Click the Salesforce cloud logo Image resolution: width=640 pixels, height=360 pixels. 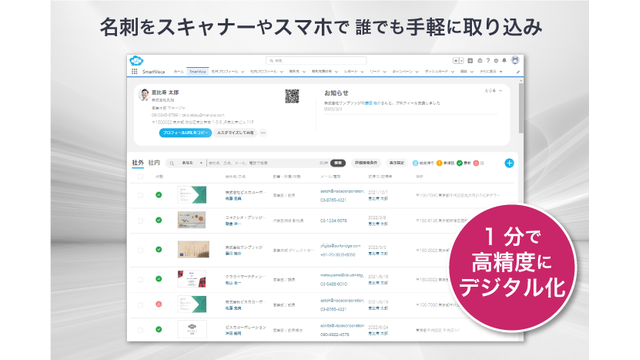(x=136, y=61)
